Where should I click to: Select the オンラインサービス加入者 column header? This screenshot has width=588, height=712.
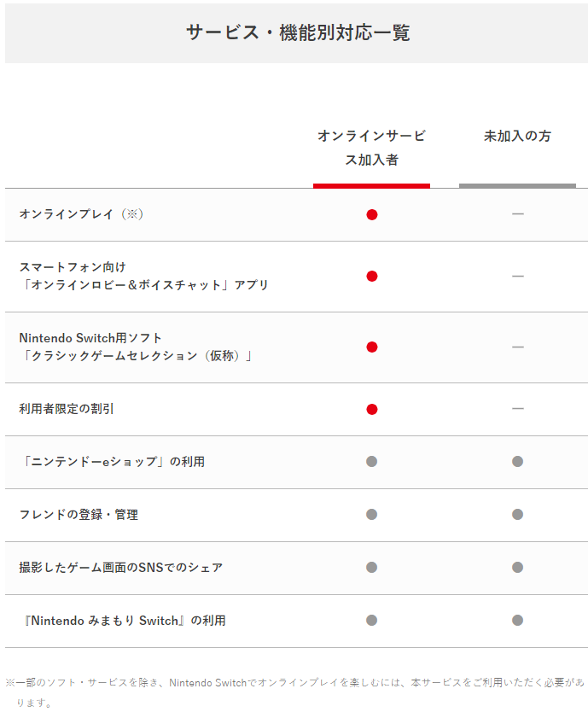(x=371, y=148)
